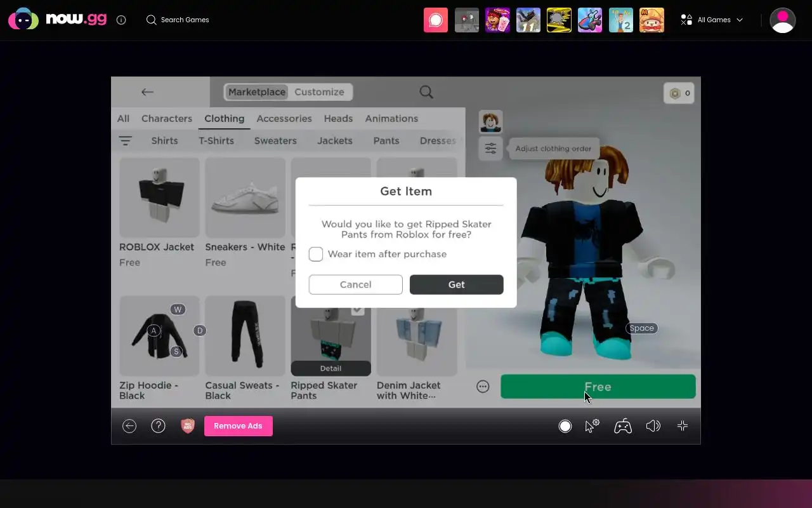
Task: Click the Robux balance indicator
Action: pyautogui.click(x=679, y=93)
